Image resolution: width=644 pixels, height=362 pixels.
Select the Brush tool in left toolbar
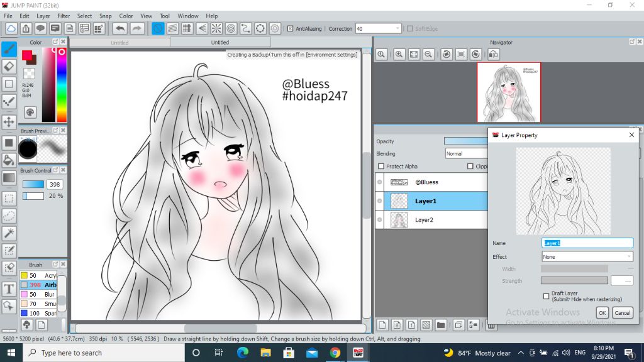[9, 49]
